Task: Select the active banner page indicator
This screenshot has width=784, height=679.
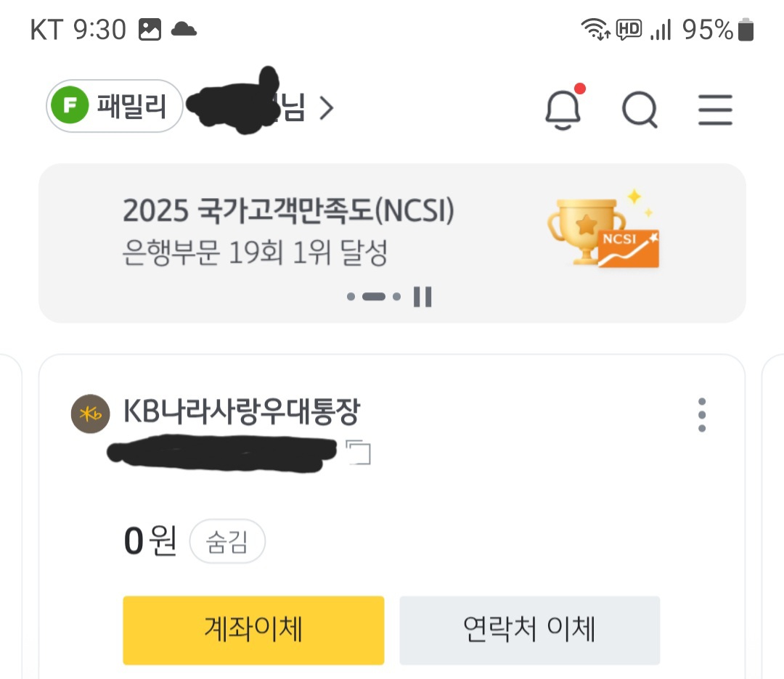Action: point(373,297)
